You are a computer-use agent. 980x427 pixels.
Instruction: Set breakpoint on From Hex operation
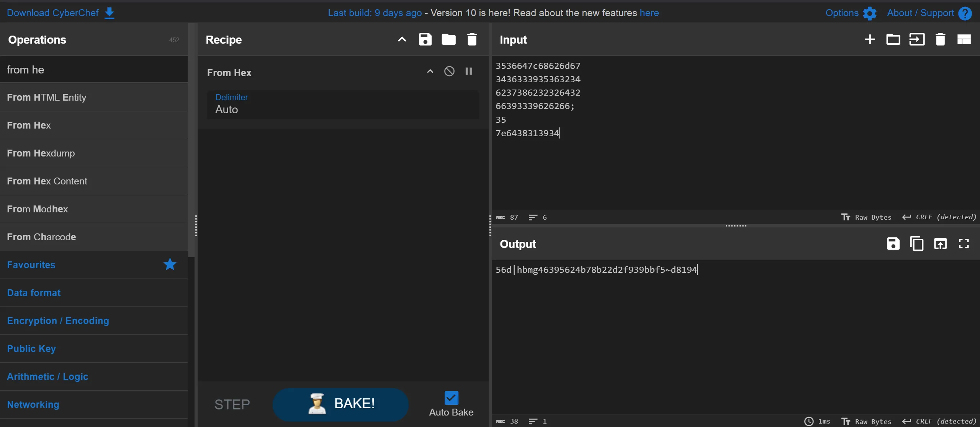coord(469,71)
